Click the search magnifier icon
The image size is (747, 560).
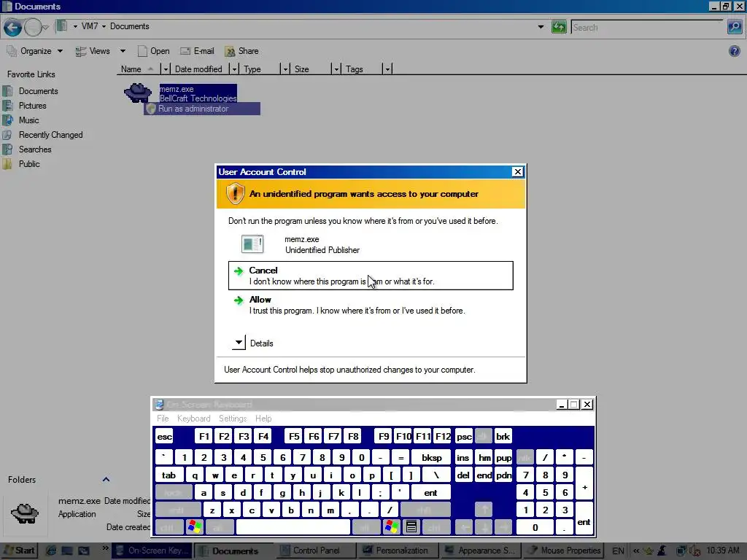735,27
